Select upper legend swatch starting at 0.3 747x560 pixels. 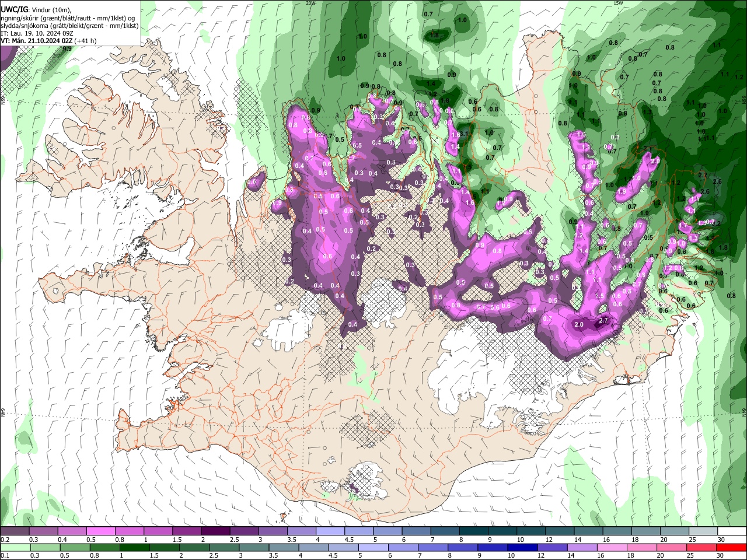[x=44, y=531]
